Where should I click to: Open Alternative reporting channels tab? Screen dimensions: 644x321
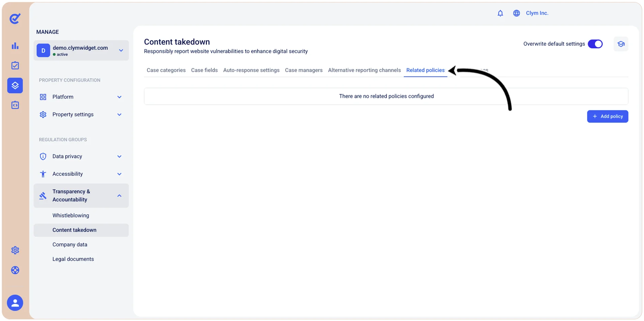pos(364,70)
